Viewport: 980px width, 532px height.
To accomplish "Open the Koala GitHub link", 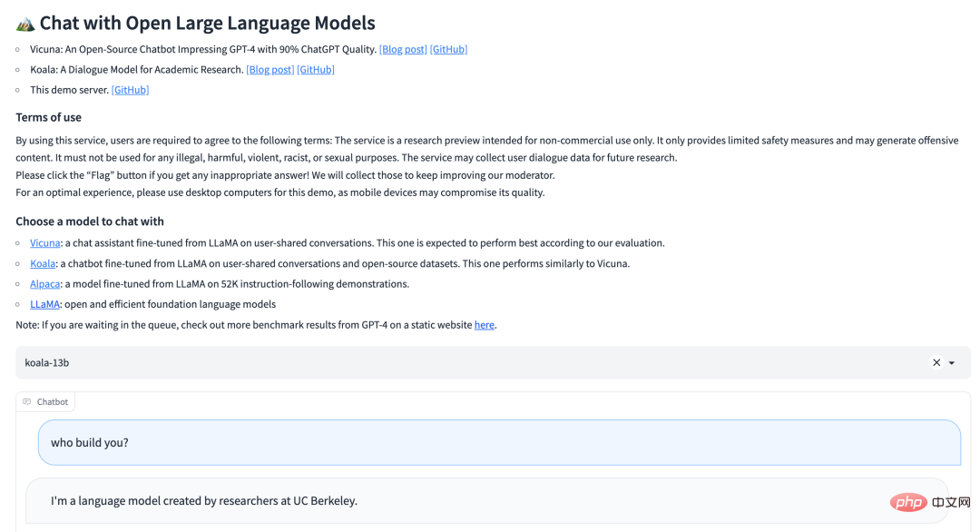I will tap(316, 69).
